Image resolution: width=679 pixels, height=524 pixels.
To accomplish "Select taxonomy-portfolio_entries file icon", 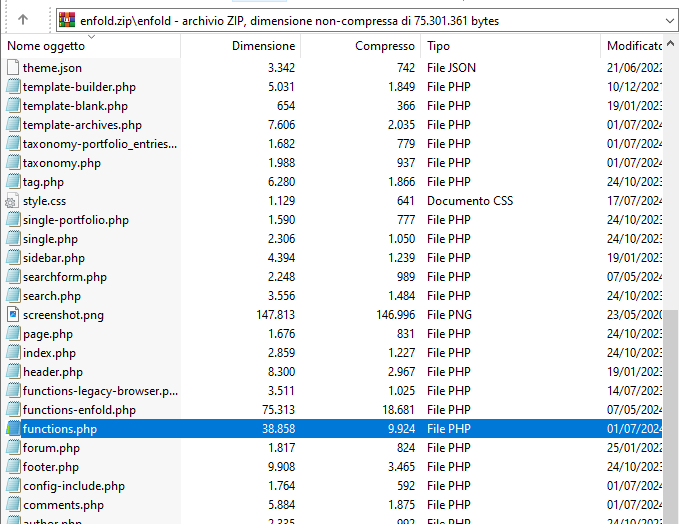I will coord(13,144).
